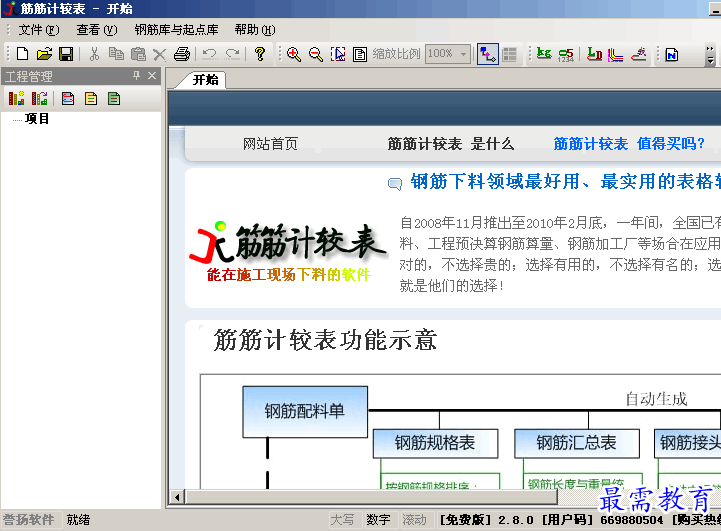The height and width of the screenshot is (531, 721).
Task: Click the 钢筋规格表 diagram box
Action: [x=435, y=443]
